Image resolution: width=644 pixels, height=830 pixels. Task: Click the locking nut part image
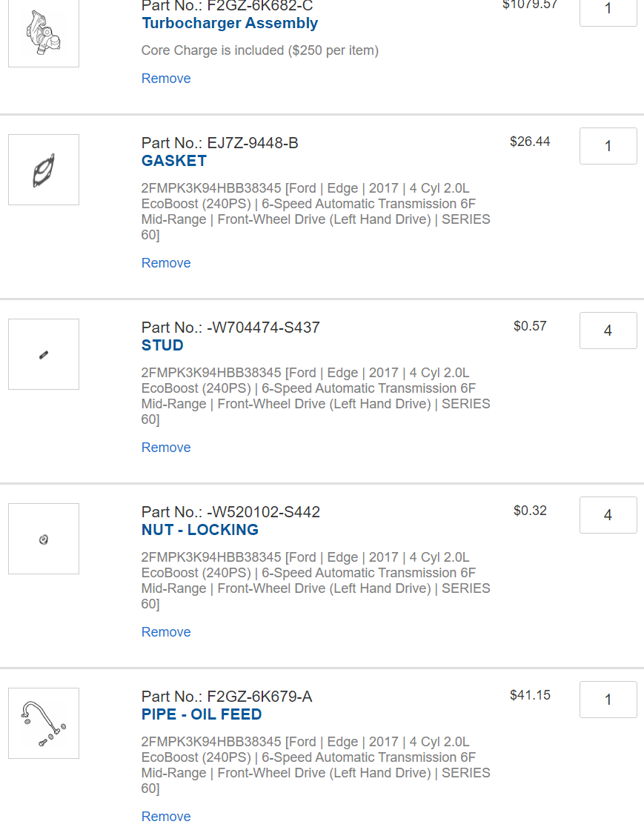(x=44, y=539)
